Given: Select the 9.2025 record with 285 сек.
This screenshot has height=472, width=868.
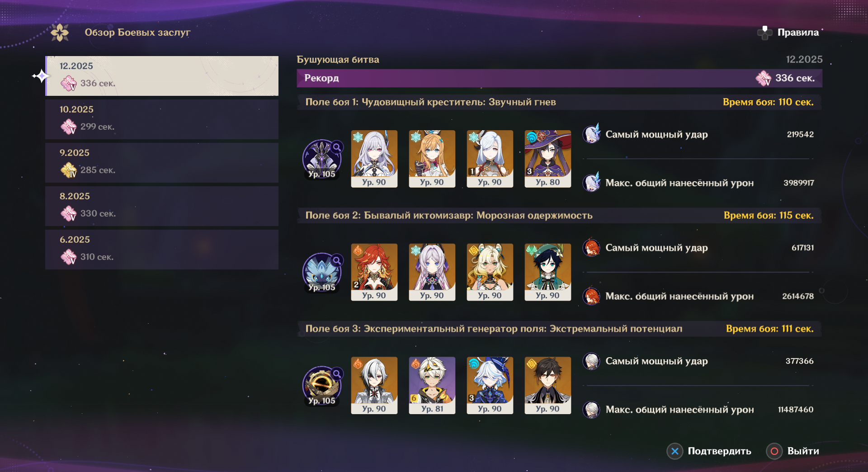Looking at the screenshot, I should tap(162, 162).
